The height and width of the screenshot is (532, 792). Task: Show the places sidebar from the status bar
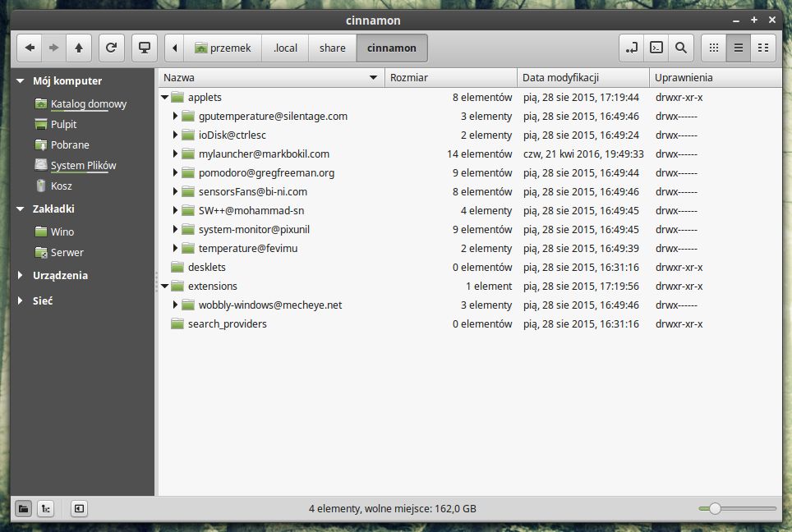pyautogui.click(x=23, y=509)
